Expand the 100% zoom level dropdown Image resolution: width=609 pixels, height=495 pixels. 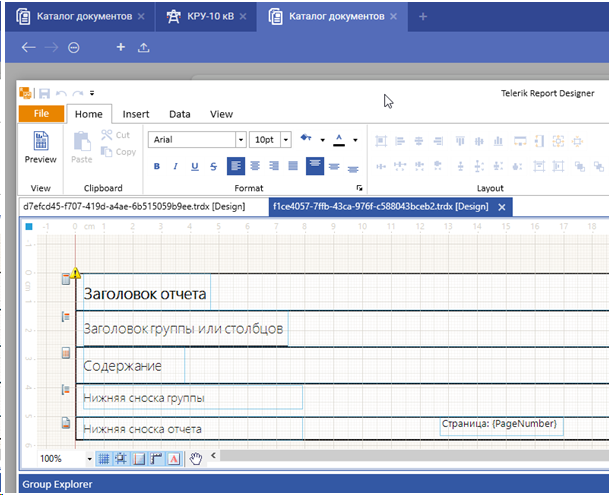coord(89,458)
